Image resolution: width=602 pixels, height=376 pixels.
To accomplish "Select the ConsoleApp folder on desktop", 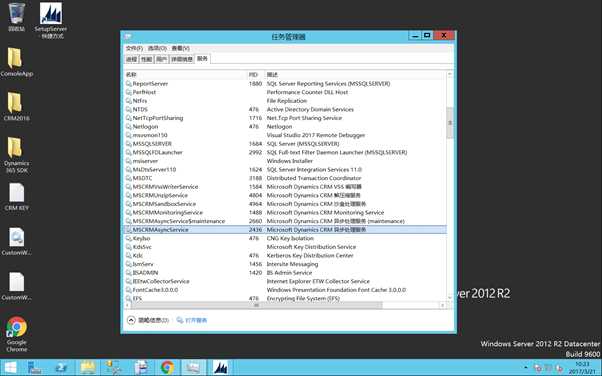I will tap(17, 62).
